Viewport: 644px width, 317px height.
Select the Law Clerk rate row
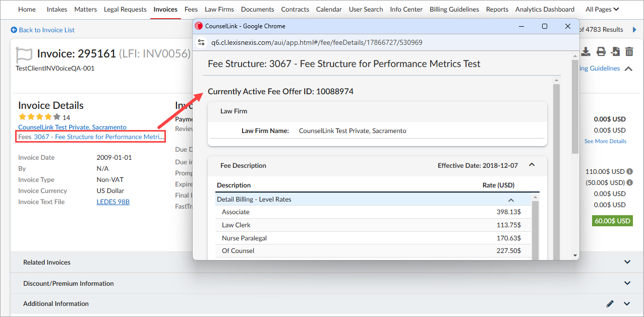click(x=373, y=225)
